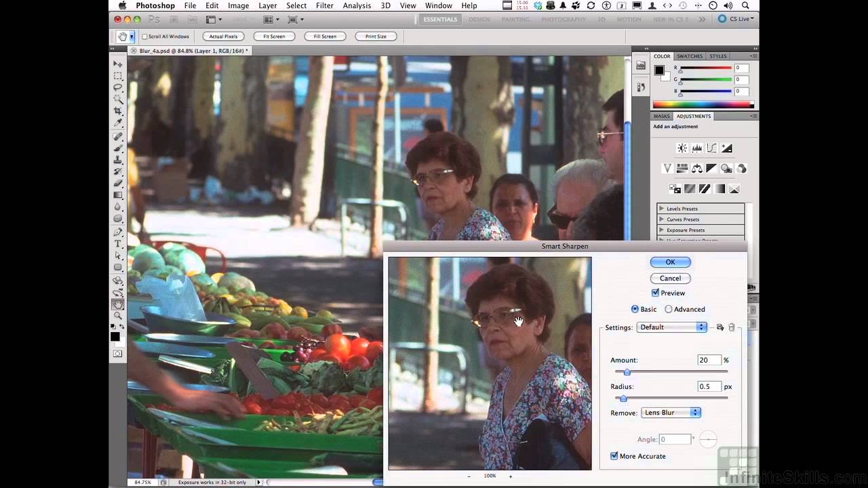Open the Settings Default dropdown

pyautogui.click(x=671, y=327)
